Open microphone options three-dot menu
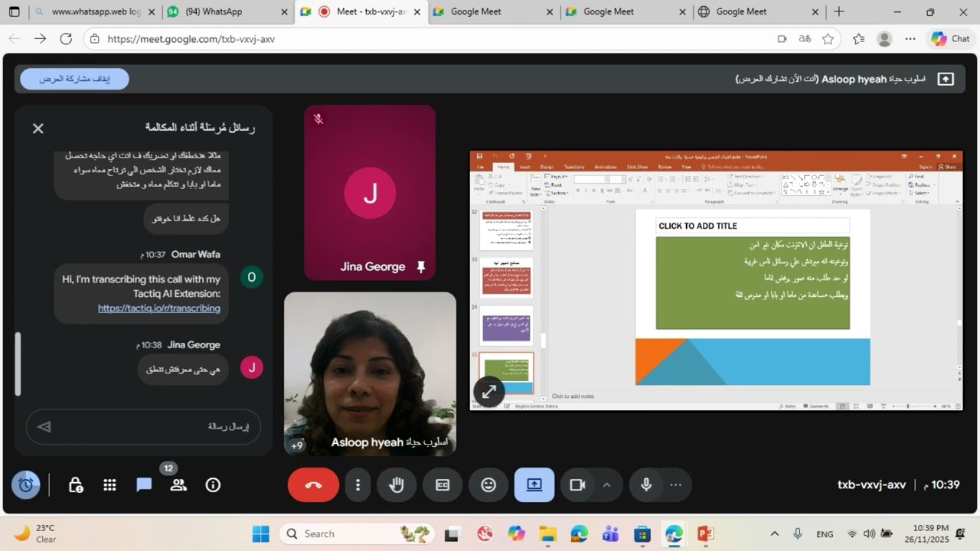980x551 pixels. coord(675,485)
